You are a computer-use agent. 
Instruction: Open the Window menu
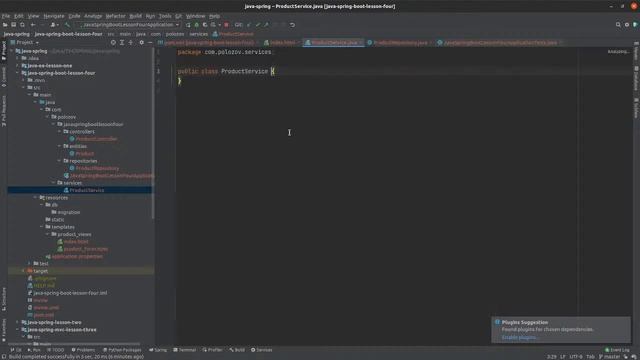click(x=196, y=16)
